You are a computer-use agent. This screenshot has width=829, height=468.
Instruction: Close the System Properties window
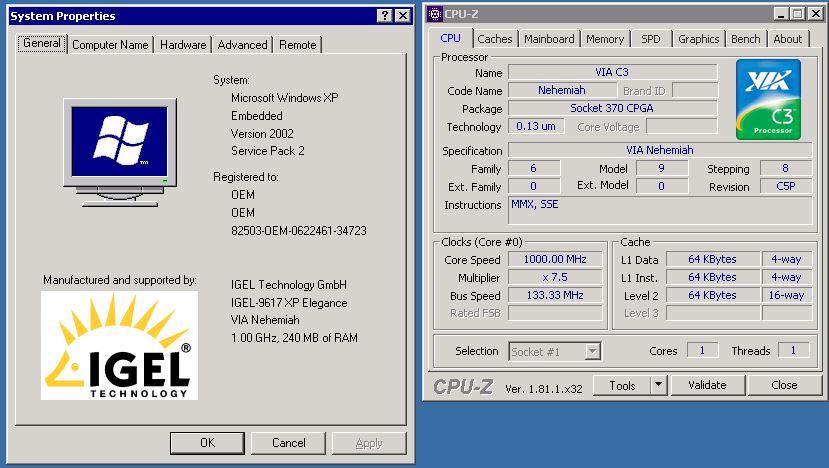tap(403, 15)
